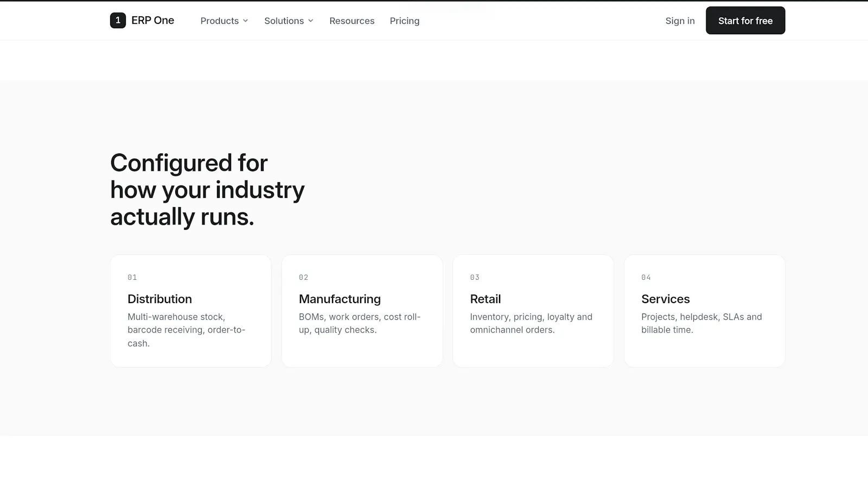
Task: Expand the Solutions chevron arrow
Action: click(310, 21)
